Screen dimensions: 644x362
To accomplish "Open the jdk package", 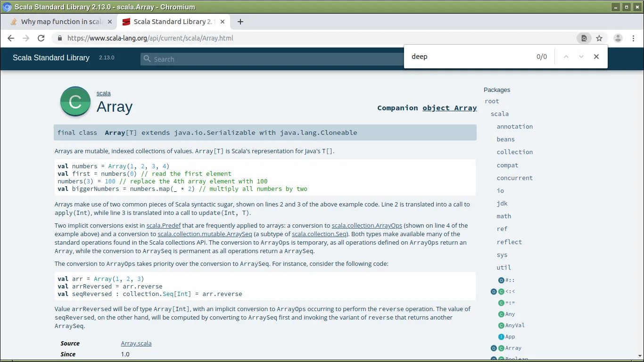I will tap(502, 204).
